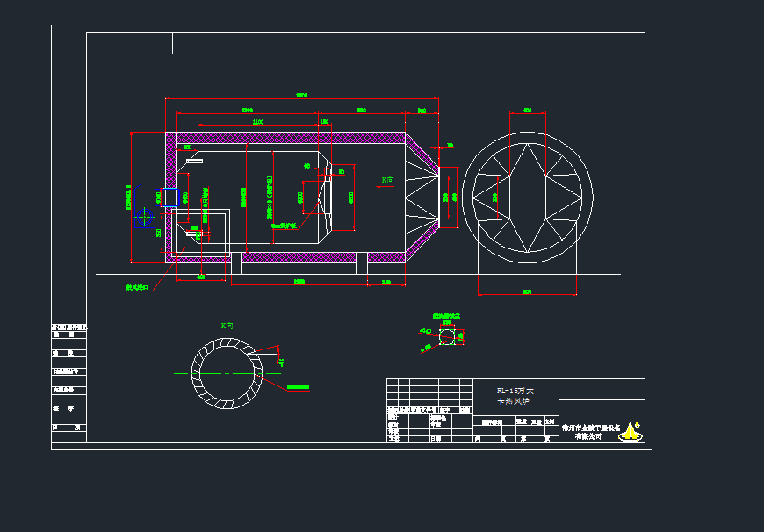Click the green label above the flange detail
Image resolution: width=764 pixels, height=532 pixels.
446,314
